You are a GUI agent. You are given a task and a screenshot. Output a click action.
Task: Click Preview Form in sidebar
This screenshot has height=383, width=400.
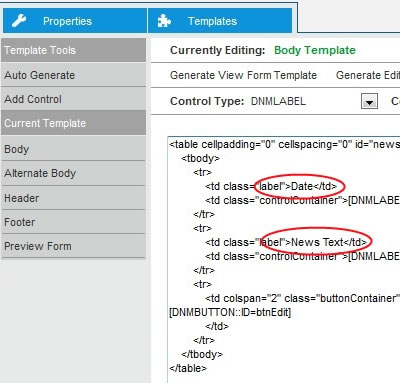[73, 246]
